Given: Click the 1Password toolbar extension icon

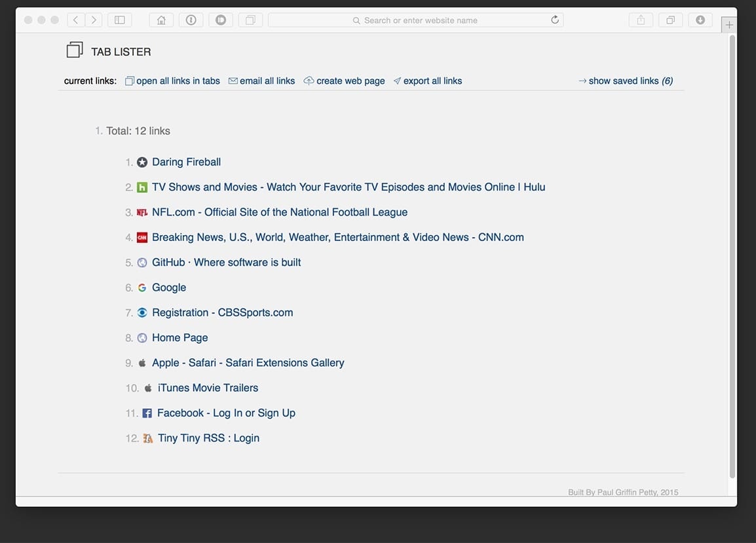Looking at the screenshot, I should 191,20.
